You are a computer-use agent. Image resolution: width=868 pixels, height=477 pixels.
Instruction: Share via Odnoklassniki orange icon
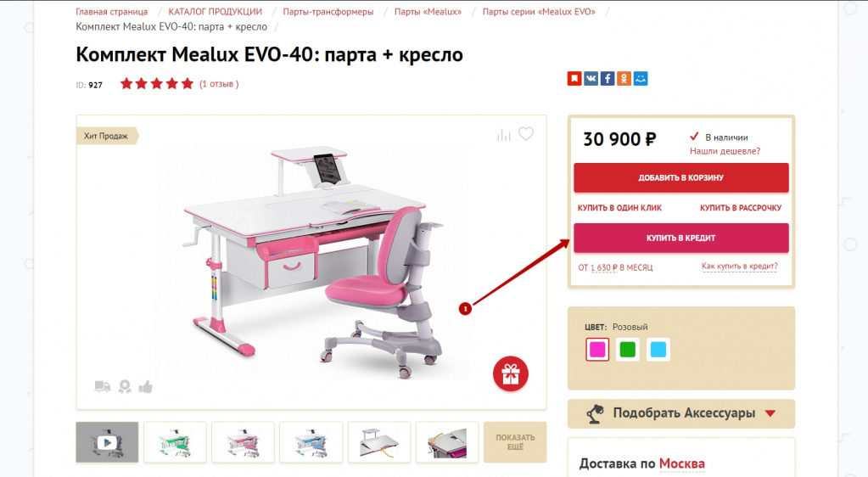coord(624,79)
